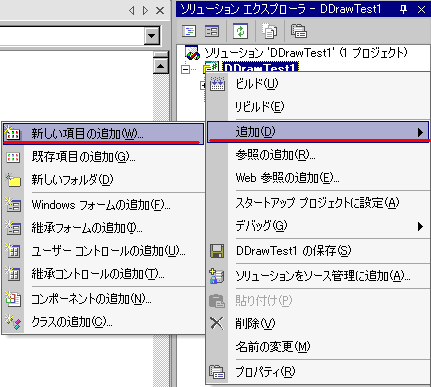Select the DDrawTest1 project tree node
The height and width of the screenshot is (387, 431).
[260, 68]
